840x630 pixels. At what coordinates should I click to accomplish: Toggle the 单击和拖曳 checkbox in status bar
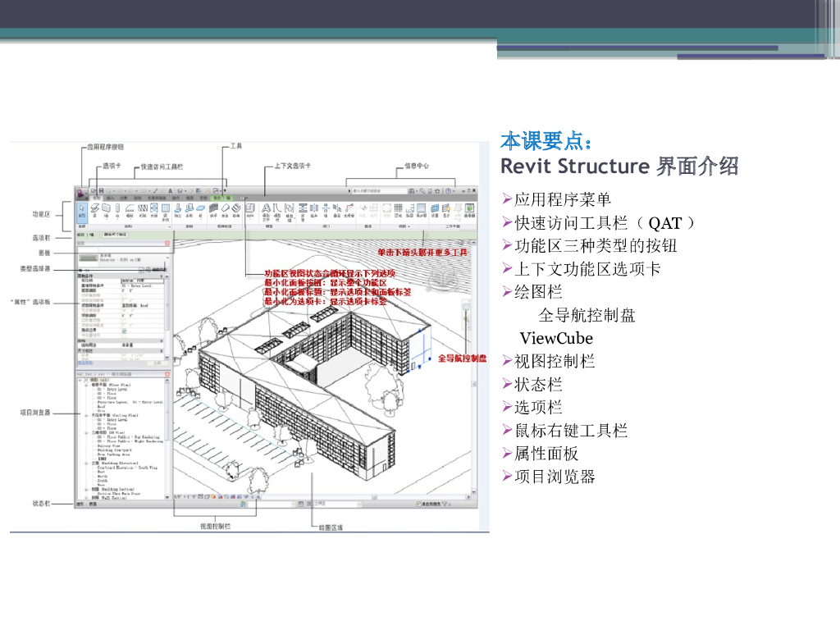click(418, 504)
